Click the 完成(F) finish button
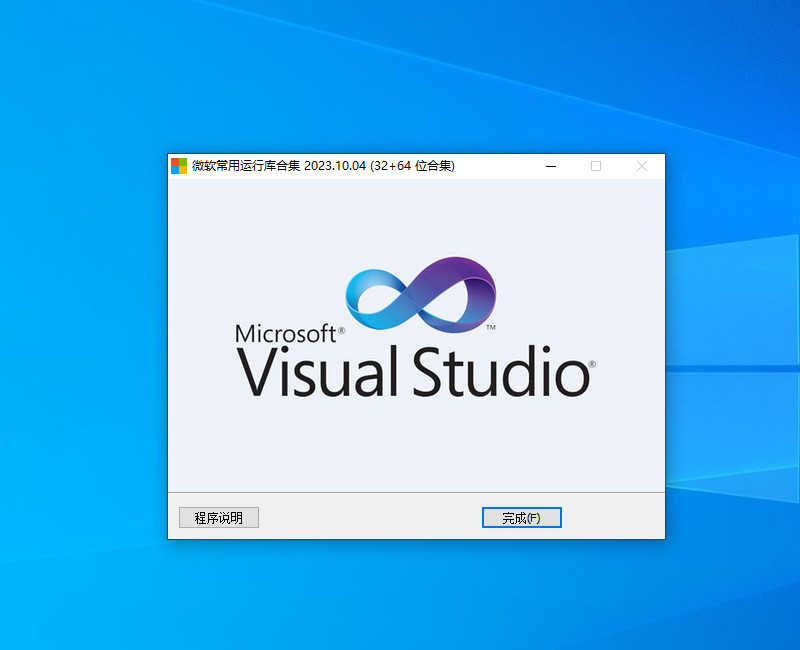Screen dimensions: 800x650 point(521,517)
